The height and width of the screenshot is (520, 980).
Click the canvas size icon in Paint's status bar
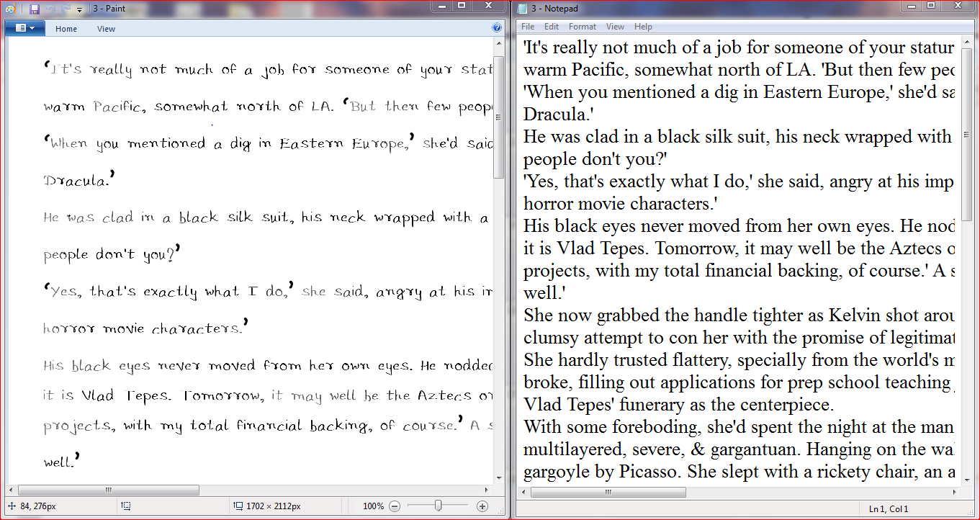point(238,506)
